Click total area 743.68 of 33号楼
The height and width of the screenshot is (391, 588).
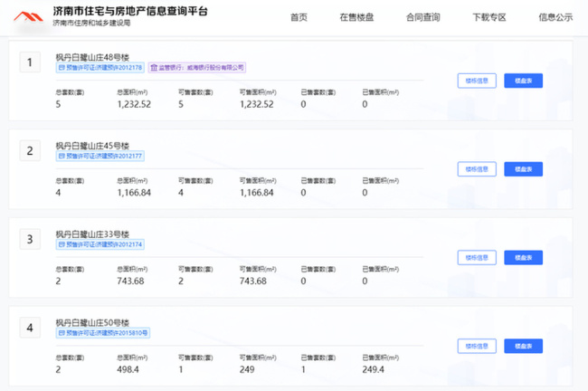[x=130, y=281]
